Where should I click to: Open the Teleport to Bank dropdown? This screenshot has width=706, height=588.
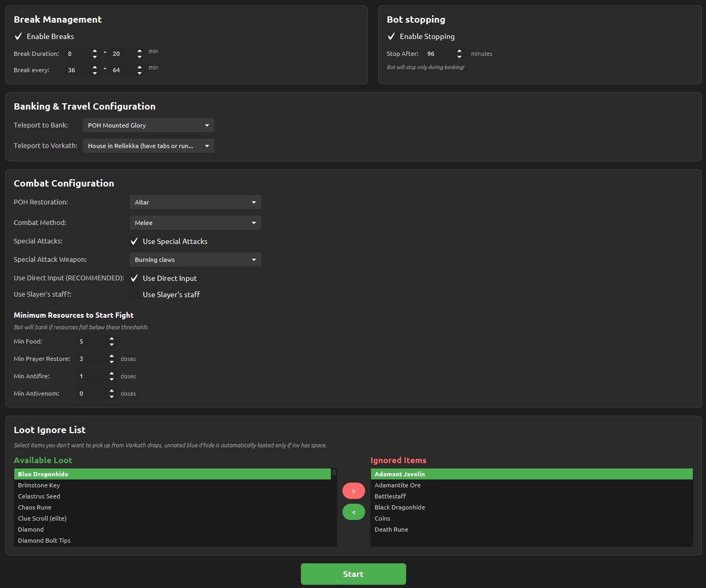coord(148,125)
